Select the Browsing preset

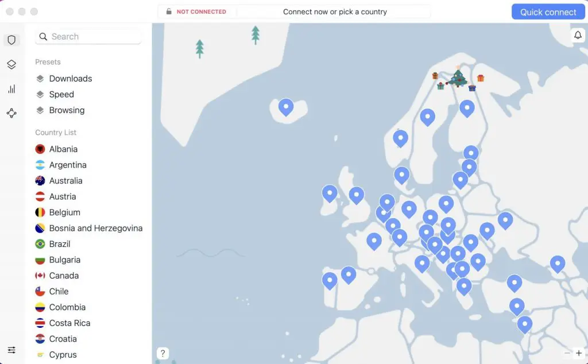click(67, 110)
